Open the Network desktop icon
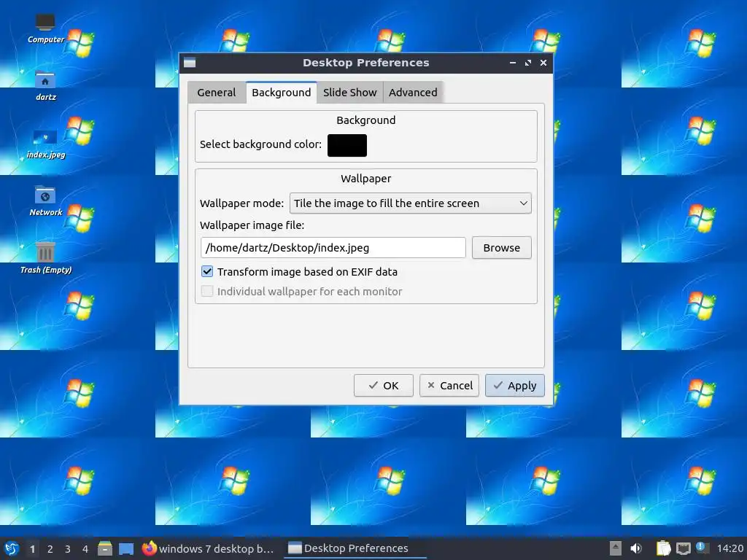 coord(46,201)
